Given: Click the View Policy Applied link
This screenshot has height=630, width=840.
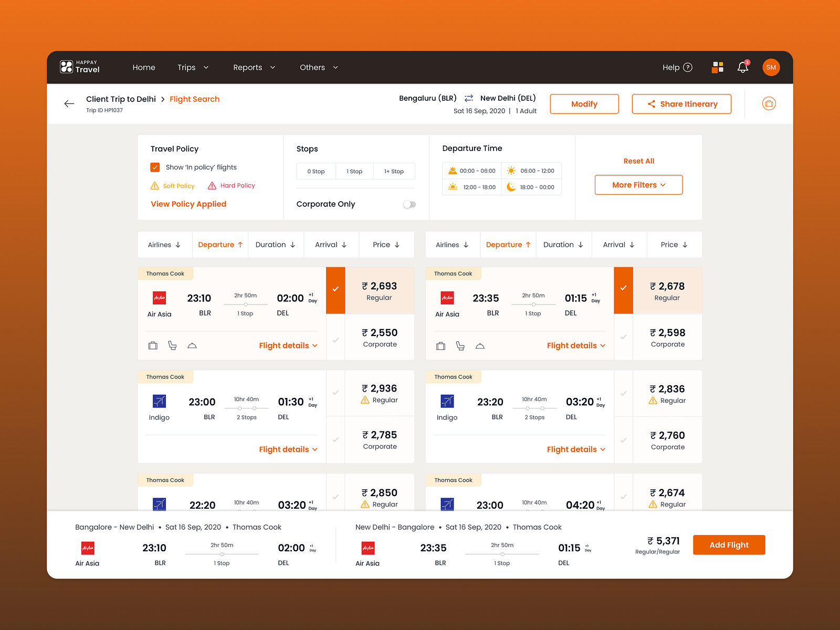Looking at the screenshot, I should pyautogui.click(x=188, y=204).
